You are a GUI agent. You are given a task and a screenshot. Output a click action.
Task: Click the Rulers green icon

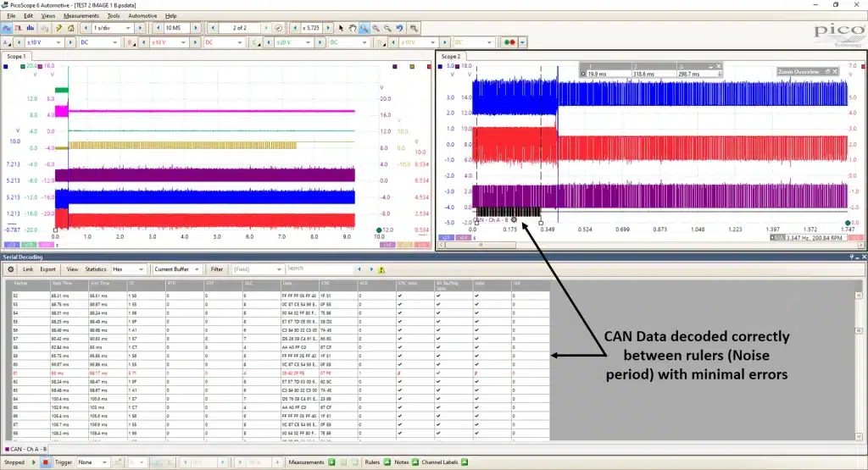tap(387, 462)
